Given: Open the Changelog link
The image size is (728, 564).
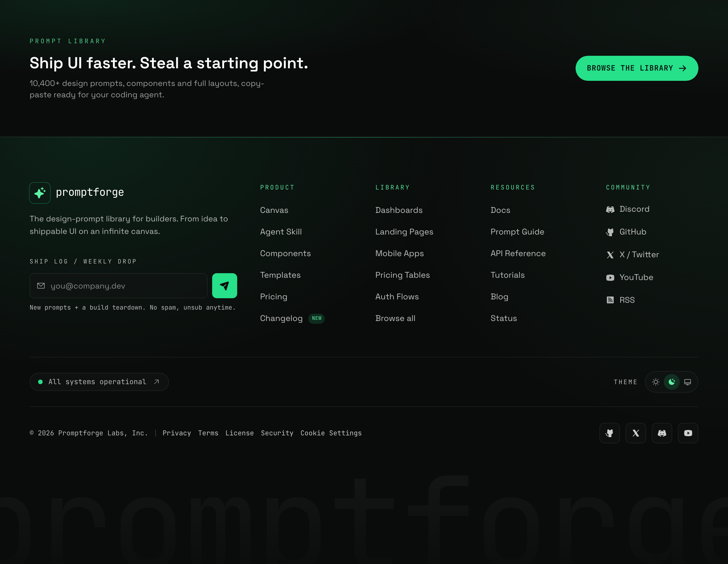Looking at the screenshot, I should pos(281,318).
